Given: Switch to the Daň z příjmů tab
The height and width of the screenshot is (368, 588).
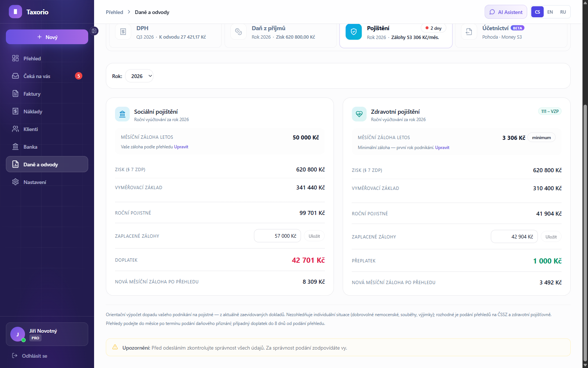Looking at the screenshot, I should pyautogui.click(x=281, y=33).
